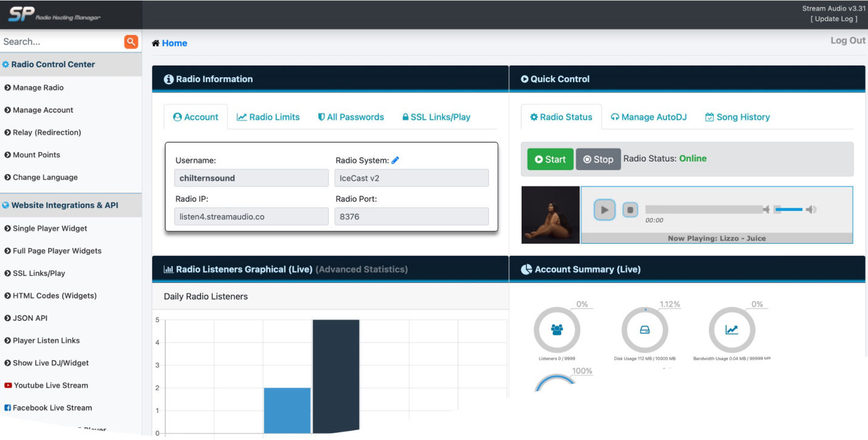Open the Manage Radio sidebar entry
Image resolution: width=868 pixels, height=440 pixels.
38,88
